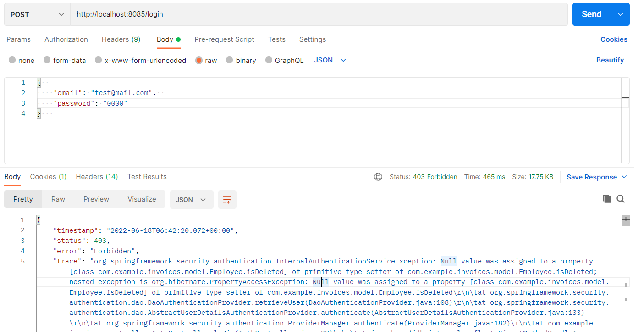
Task: Switch to the Params tab
Action: point(18,39)
